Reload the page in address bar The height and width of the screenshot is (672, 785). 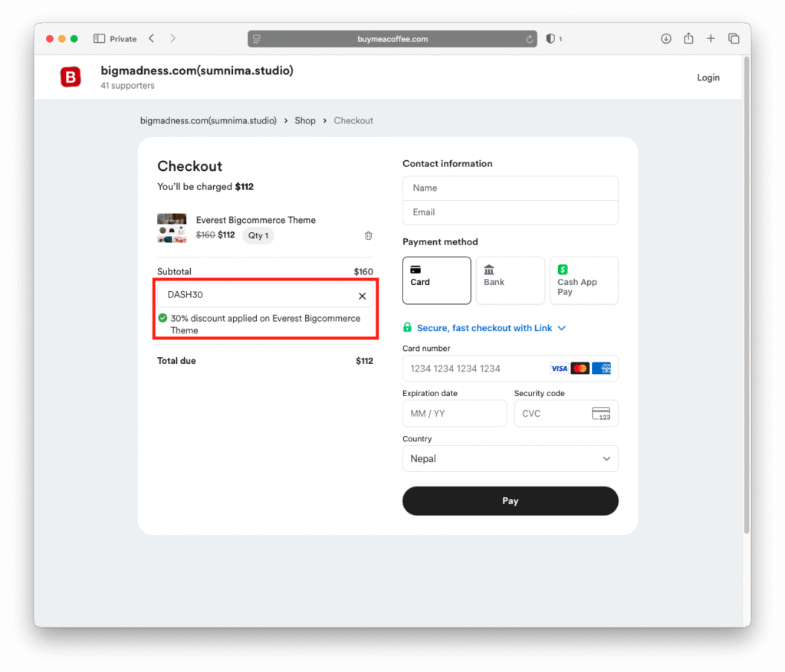(x=529, y=39)
